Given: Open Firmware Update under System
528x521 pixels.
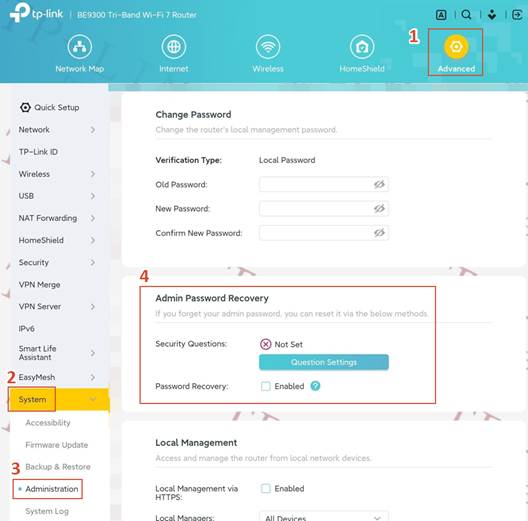Looking at the screenshot, I should pos(57,445).
